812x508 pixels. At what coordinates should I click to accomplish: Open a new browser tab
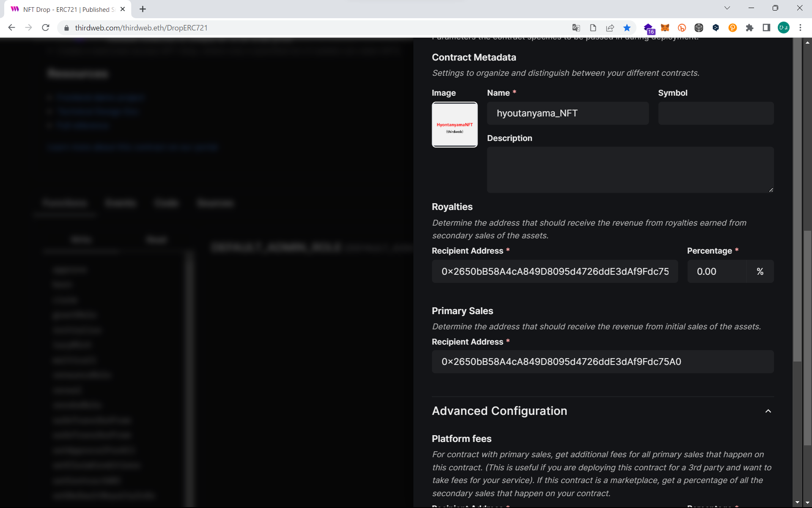point(143,9)
